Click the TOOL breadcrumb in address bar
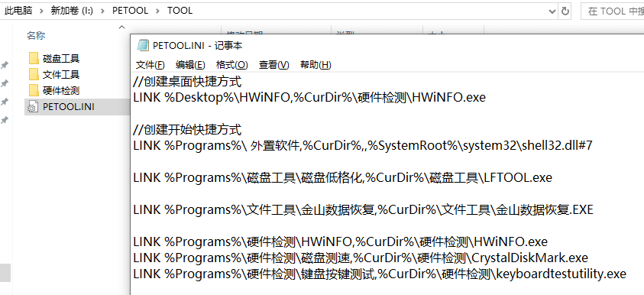 click(180, 11)
